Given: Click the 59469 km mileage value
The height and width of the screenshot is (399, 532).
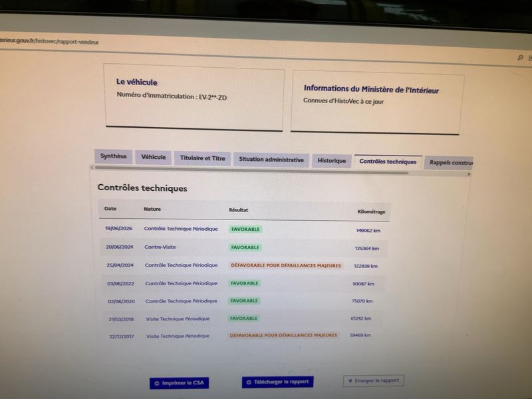Looking at the screenshot, I should click(x=360, y=335).
